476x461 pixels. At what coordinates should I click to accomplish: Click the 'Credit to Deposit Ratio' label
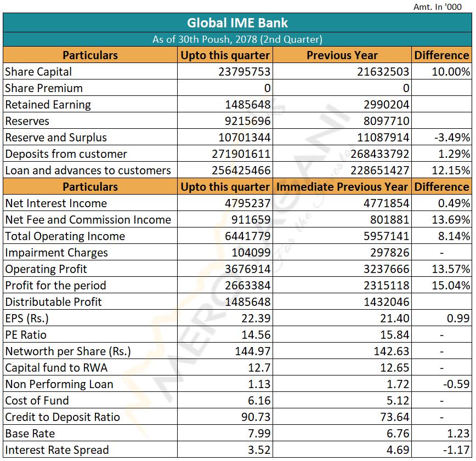click(x=63, y=417)
